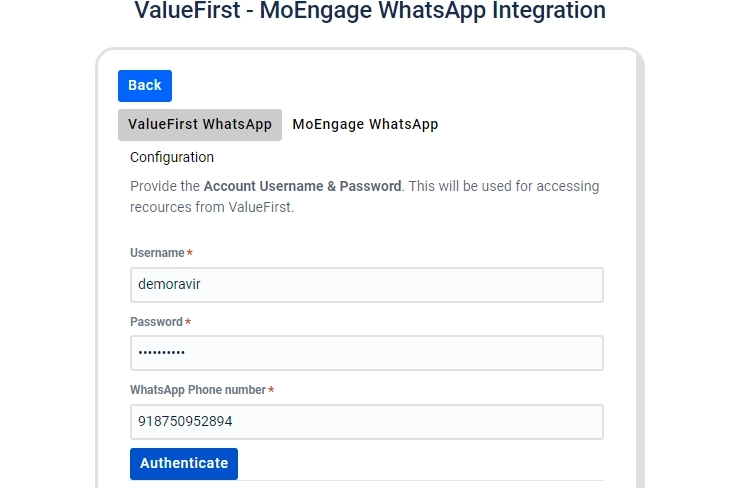The width and height of the screenshot is (730, 488).
Task: Click the WhatsApp Phone number label
Action: tap(198, 390)
